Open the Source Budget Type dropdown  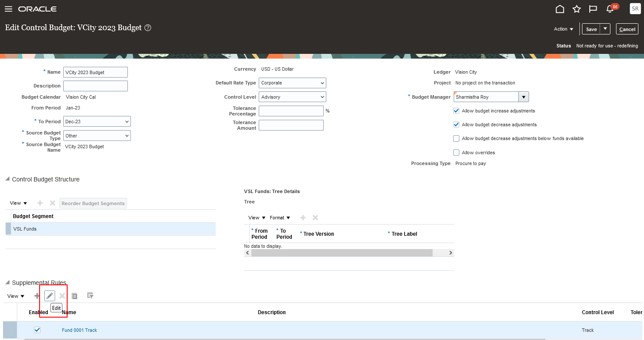click(x=97, y=136)
